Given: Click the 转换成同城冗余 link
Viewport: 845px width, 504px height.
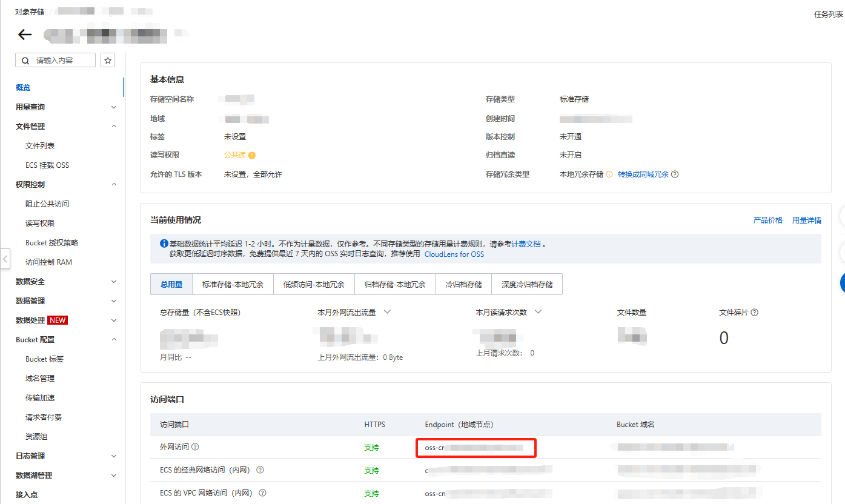Looking at the screenshot, I should (643, 174).
